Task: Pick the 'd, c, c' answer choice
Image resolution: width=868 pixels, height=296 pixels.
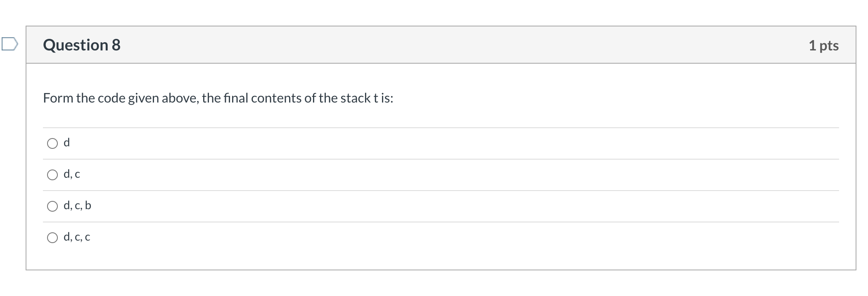Action: pos(52,238)
